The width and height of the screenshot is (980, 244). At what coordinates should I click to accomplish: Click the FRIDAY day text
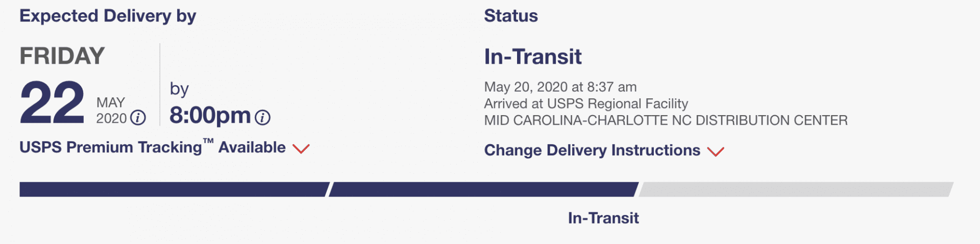62,56
